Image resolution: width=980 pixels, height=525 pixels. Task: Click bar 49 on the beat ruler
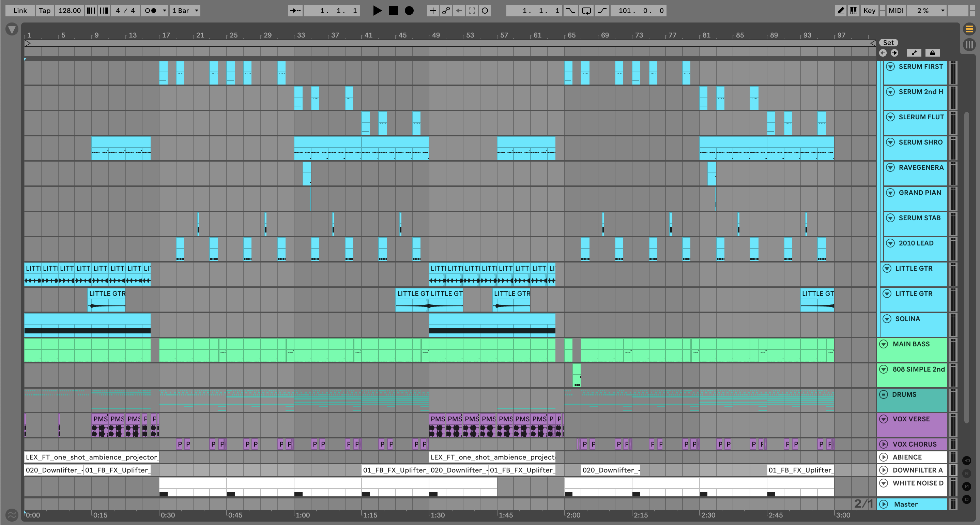(435, 35)
